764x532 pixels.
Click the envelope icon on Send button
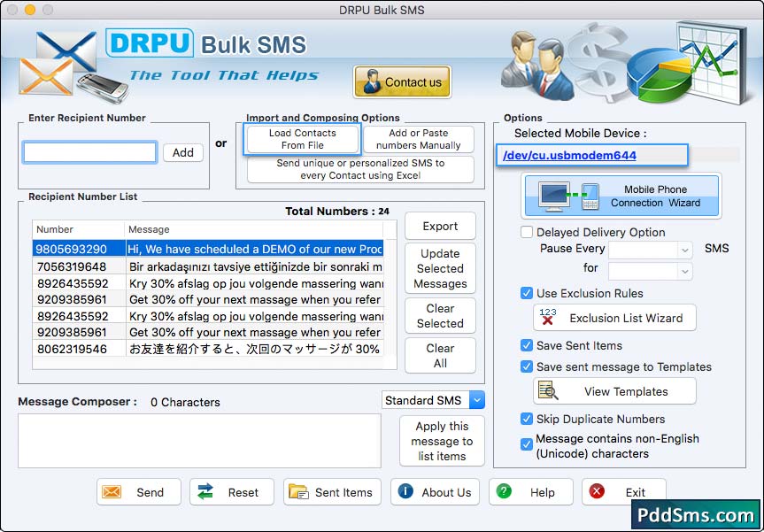(112, 492)
